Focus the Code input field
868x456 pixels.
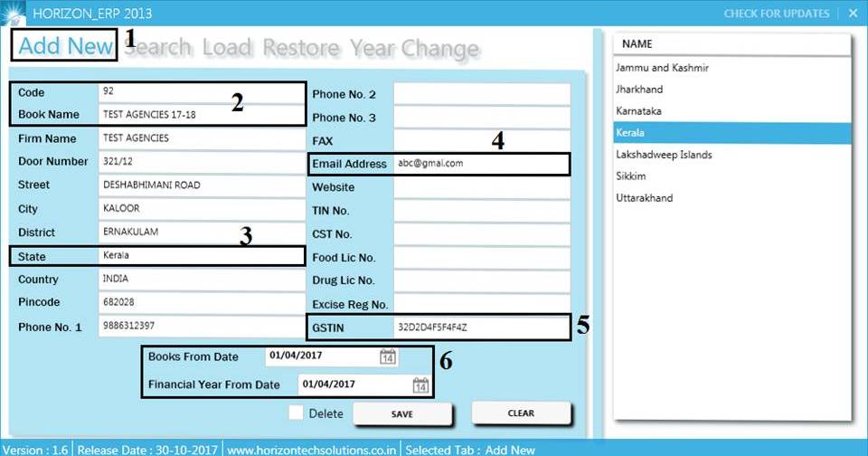point(201,91)
